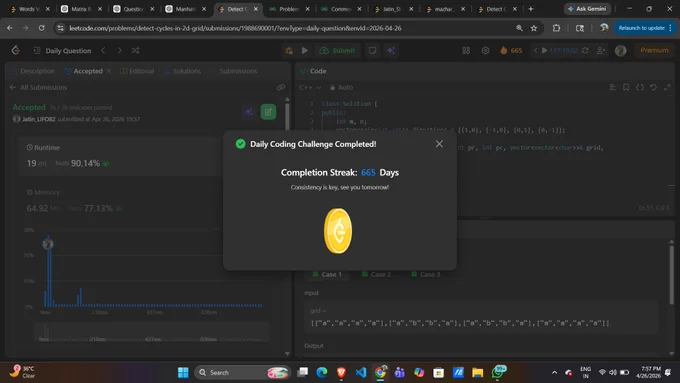Submit the solution
The height and width of the screenshot is (383, 680).
(337, 50)
